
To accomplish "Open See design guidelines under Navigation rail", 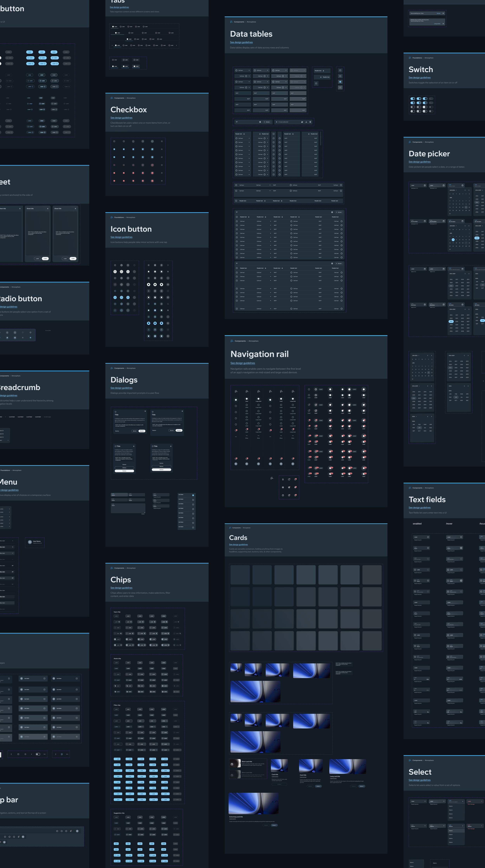I will coord(242,363).
